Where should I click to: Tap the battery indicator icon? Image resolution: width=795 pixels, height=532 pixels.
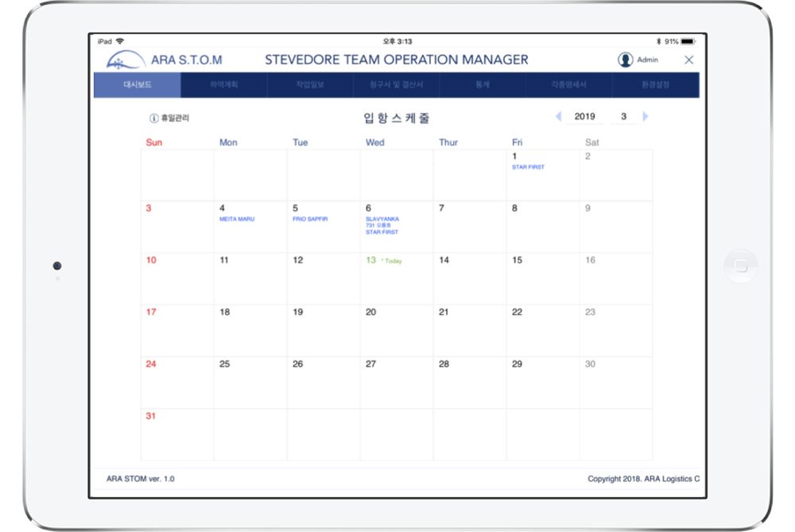point(688,41)
